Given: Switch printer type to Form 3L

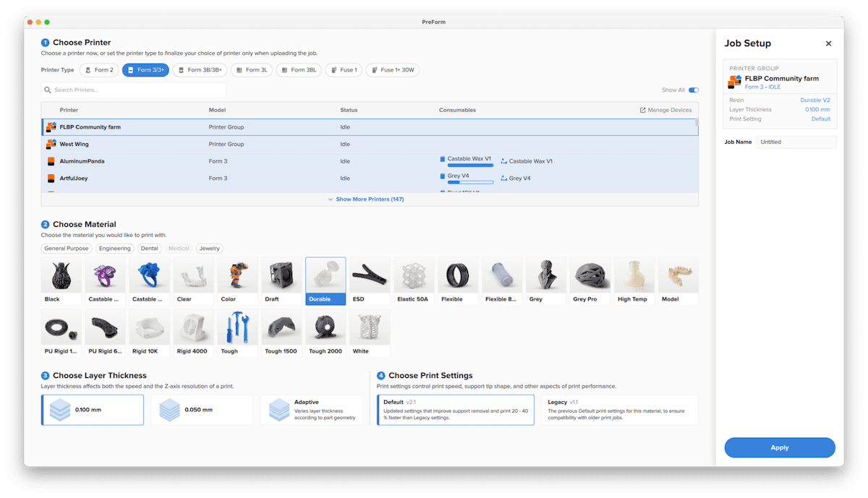Looking at the screenshot, I should pyautogui.click(x=252, y=70).
